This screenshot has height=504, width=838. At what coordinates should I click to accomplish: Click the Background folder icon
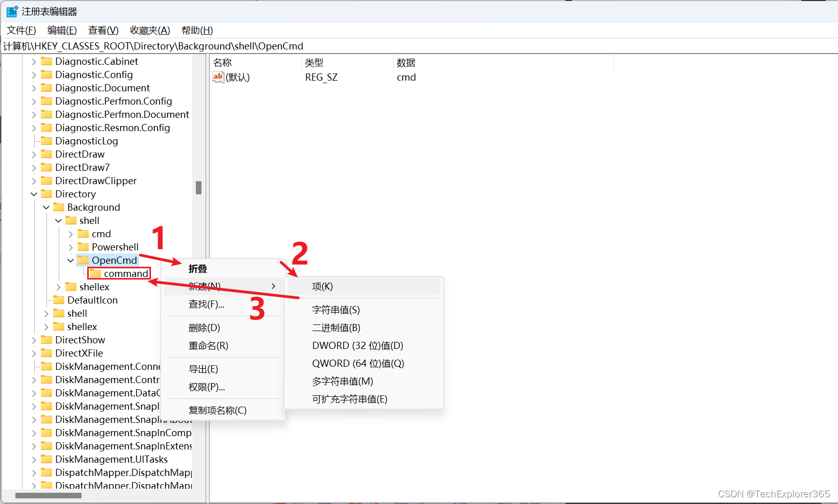click(x=59, y=207)
